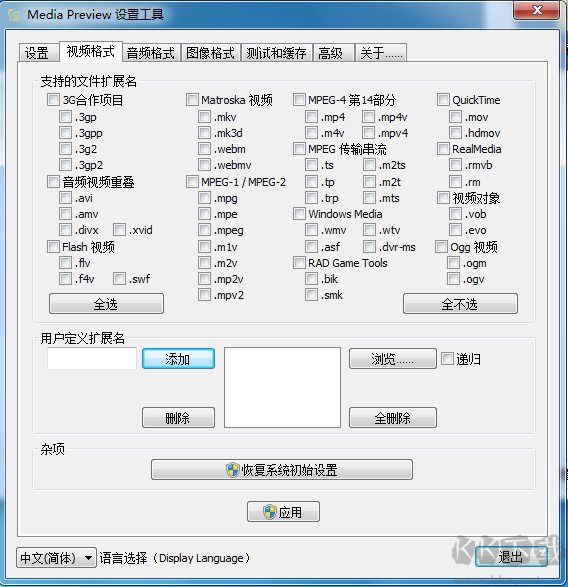Image resolution: width=568 pixels, height=587 pixels.
Task: Go to the 测试和缓存 tab
Action: (x=276, y=53)
